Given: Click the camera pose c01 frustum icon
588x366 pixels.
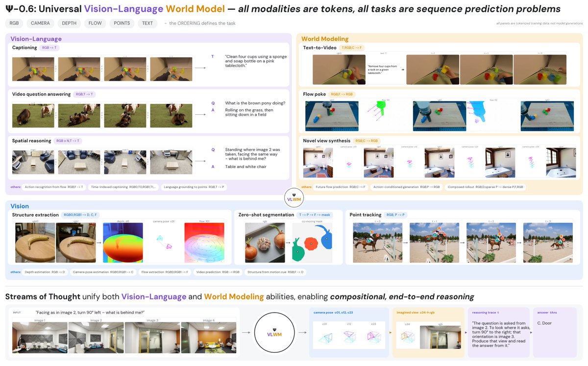Looking at the screenshot, I should [x=163, y=242].
